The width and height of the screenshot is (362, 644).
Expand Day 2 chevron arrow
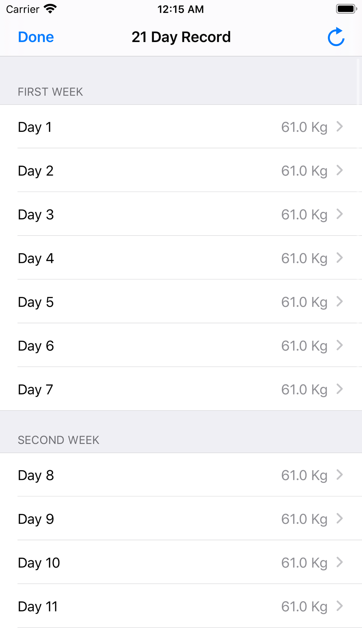340,170
